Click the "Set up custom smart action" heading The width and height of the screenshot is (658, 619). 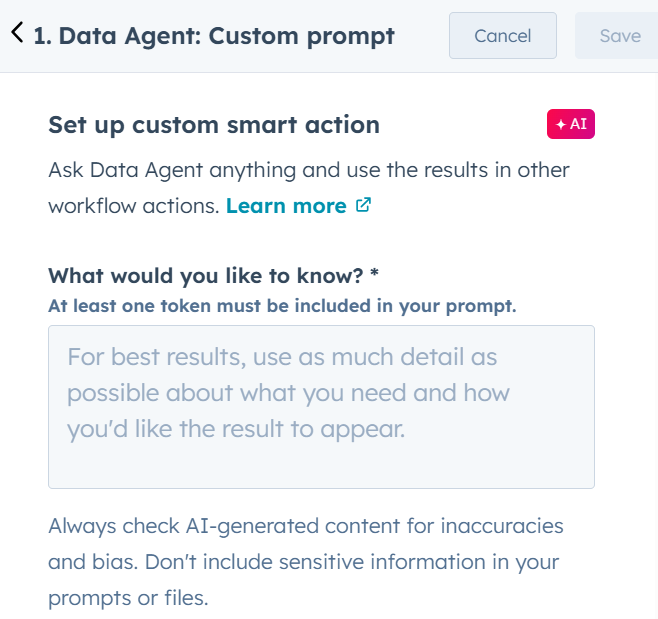[214, 125]
